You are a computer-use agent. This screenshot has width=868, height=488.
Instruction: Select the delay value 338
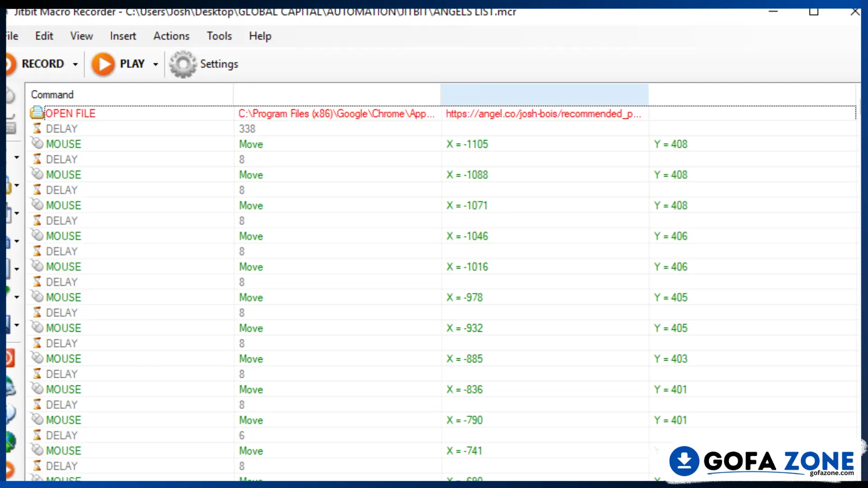[247, 129]
